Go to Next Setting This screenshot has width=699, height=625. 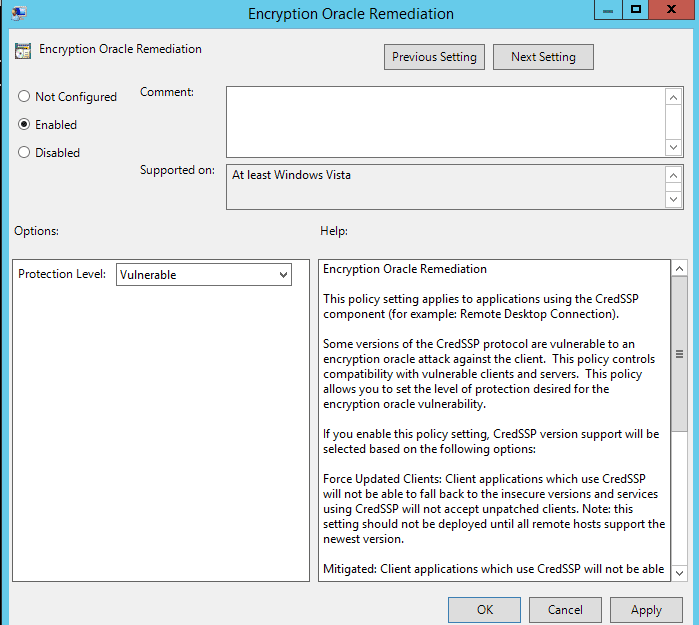[543, 57]
